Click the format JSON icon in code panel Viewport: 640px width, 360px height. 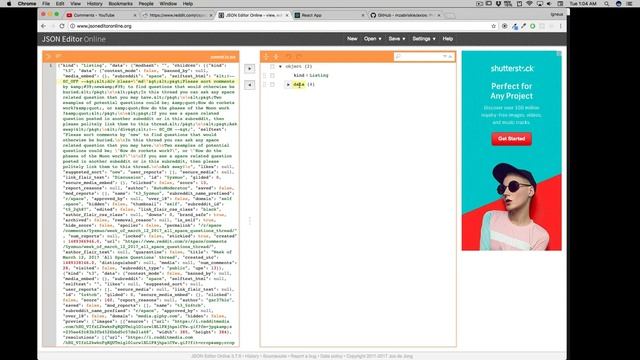[x=48, y=56]
